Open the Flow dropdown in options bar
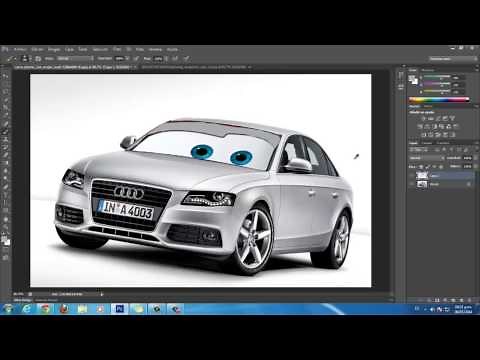480x360 pixels. click(x=166, y=58)
